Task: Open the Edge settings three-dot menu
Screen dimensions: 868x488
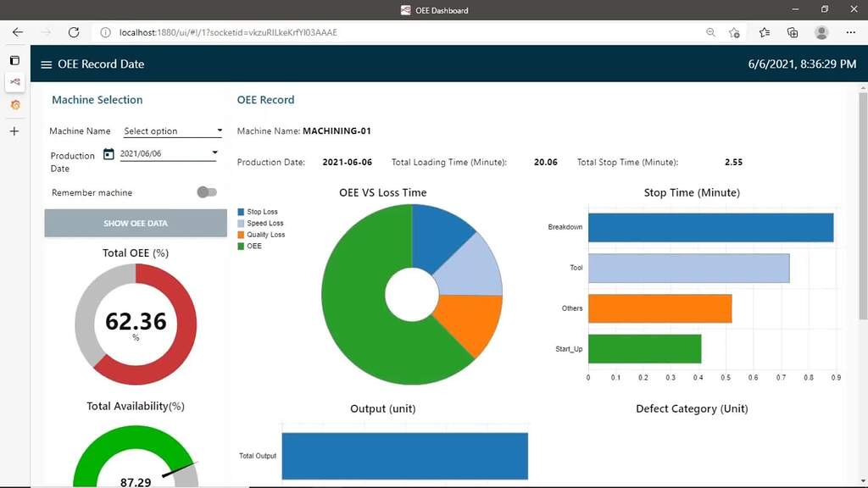Action: (x=851, y=32)
